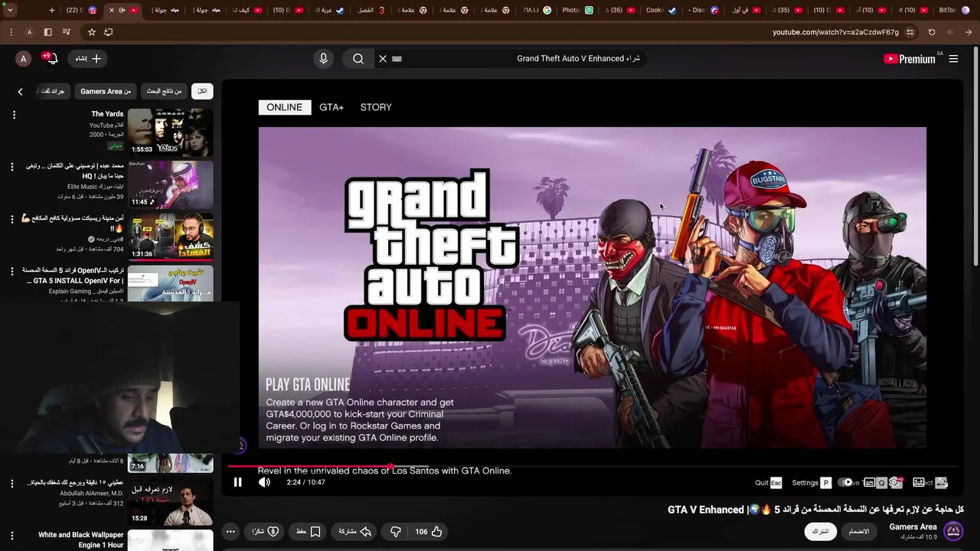The width and height of the screenshot is (980, 551).
Task: Select the من Gamers Area filter chip
Action: (106, 91)
